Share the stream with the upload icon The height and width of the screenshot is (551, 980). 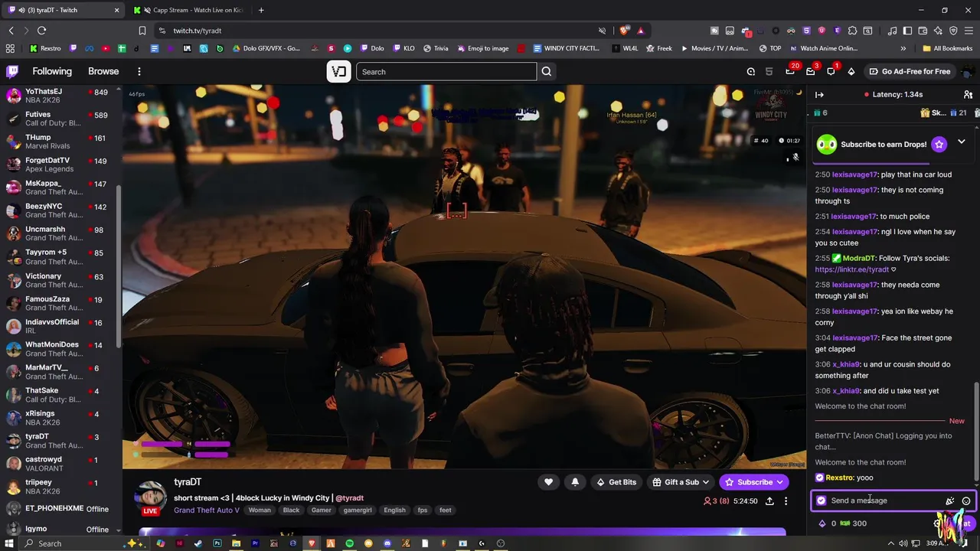pyautogui.click(x=769, y=501)
